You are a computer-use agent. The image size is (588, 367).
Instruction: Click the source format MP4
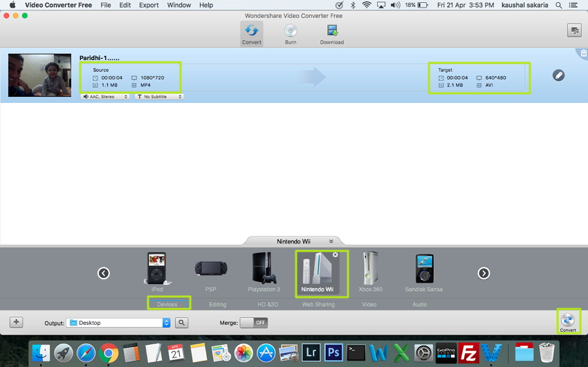tap(145, 85)
